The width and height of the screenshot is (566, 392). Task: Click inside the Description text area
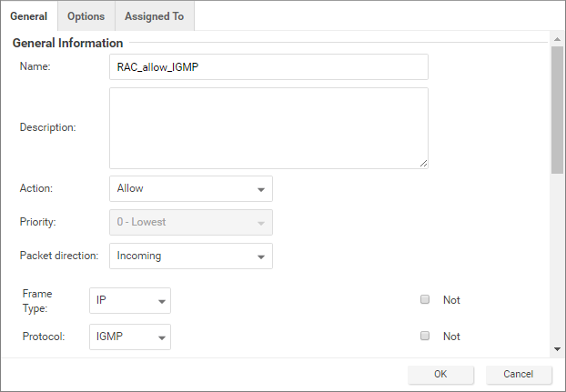point(268,127)
